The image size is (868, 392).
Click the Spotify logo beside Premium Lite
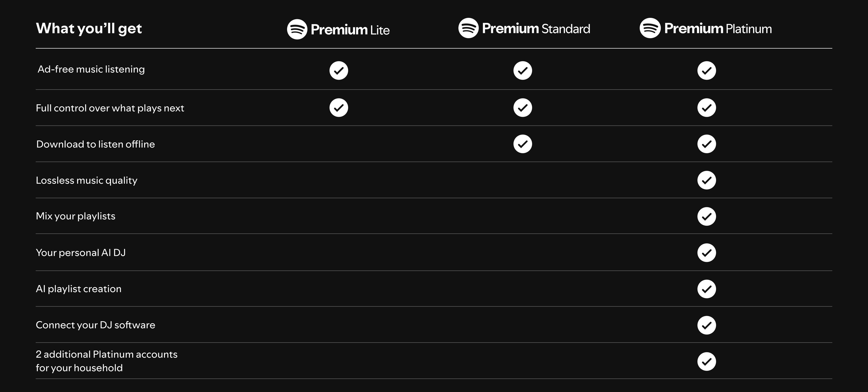tap(297, 29)
